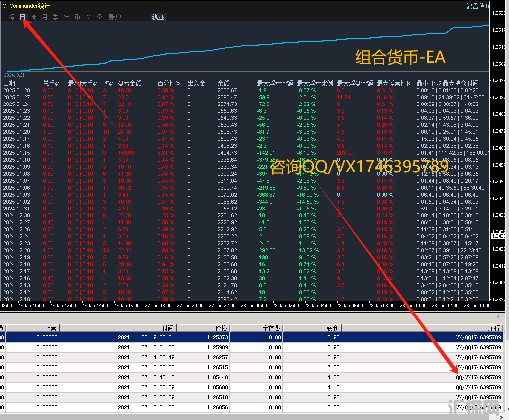Click percentage value 6.81 %
Screen dimensions: 509x420
[166, 153]
